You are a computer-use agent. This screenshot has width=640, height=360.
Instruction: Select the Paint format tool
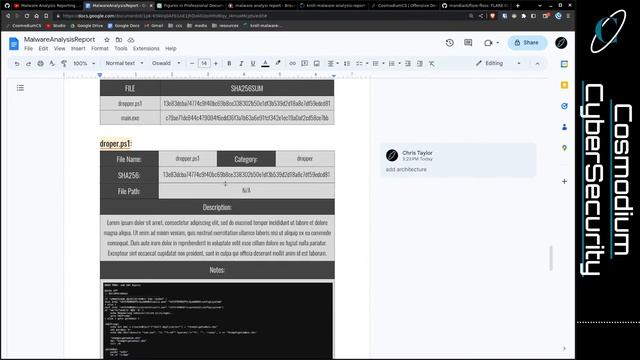tap(64, 64)
